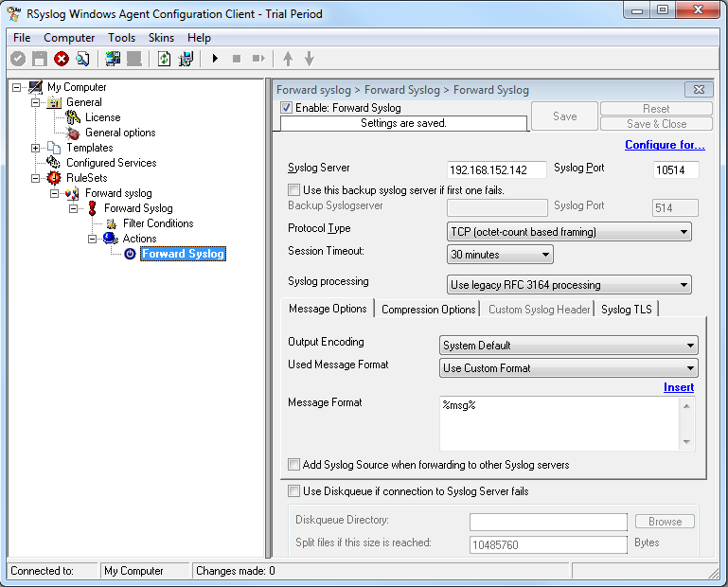The image size is (728, 587).
Task: Click the Syslog Server address field
Action: (x=497, y=169)
